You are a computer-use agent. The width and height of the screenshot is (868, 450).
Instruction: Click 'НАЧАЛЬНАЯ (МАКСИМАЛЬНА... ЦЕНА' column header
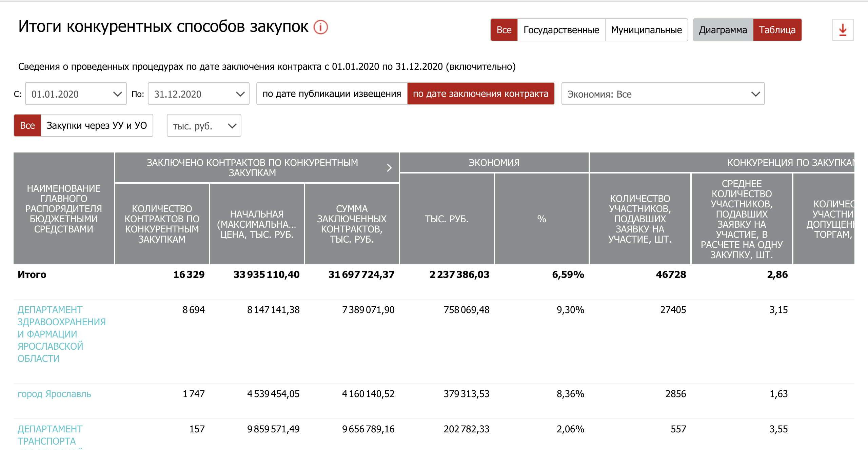pos(257,224)
